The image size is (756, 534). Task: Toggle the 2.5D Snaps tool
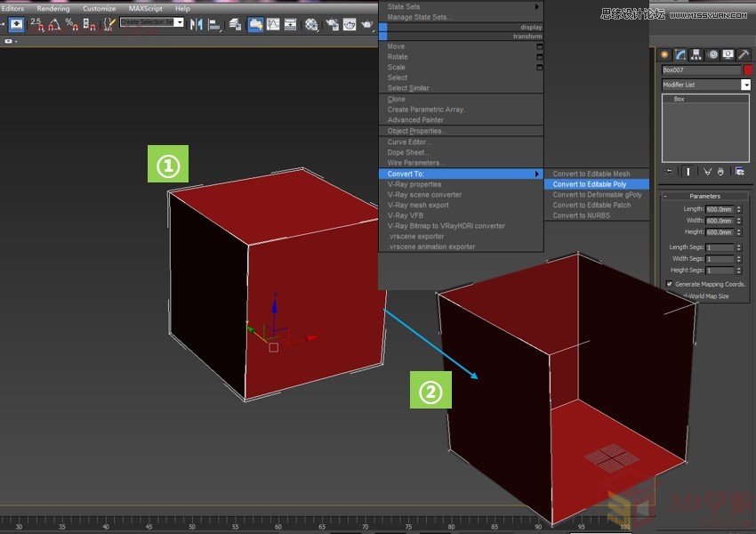point(37,24)
